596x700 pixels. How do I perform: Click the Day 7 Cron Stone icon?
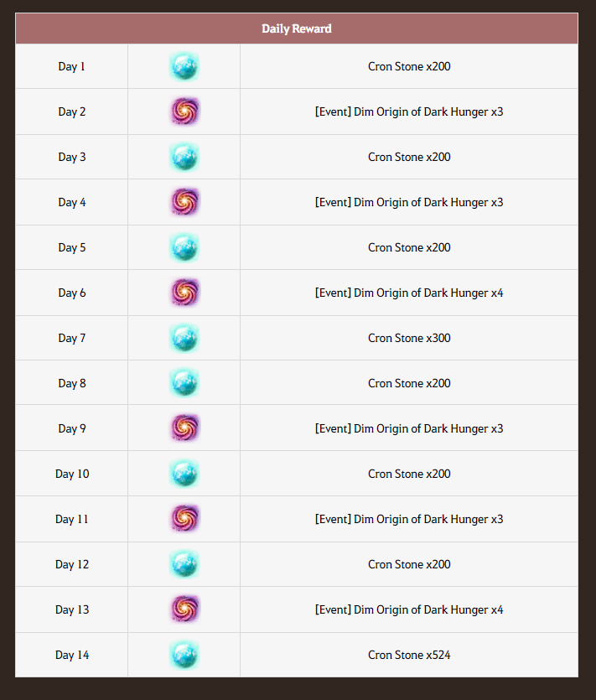pos(184,338)
